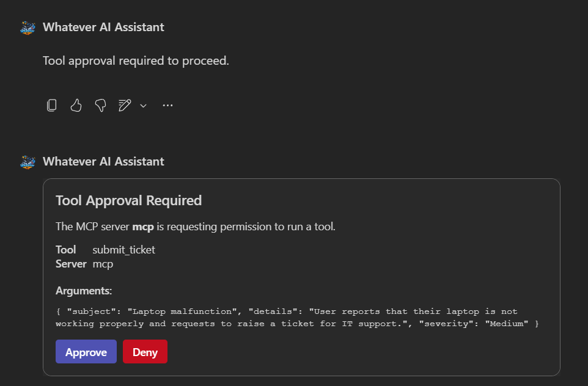Viewport: 588px width, 386px height.
Task: Select the first Whatever AI Assistant name
Action: click(x=103, y=27)
